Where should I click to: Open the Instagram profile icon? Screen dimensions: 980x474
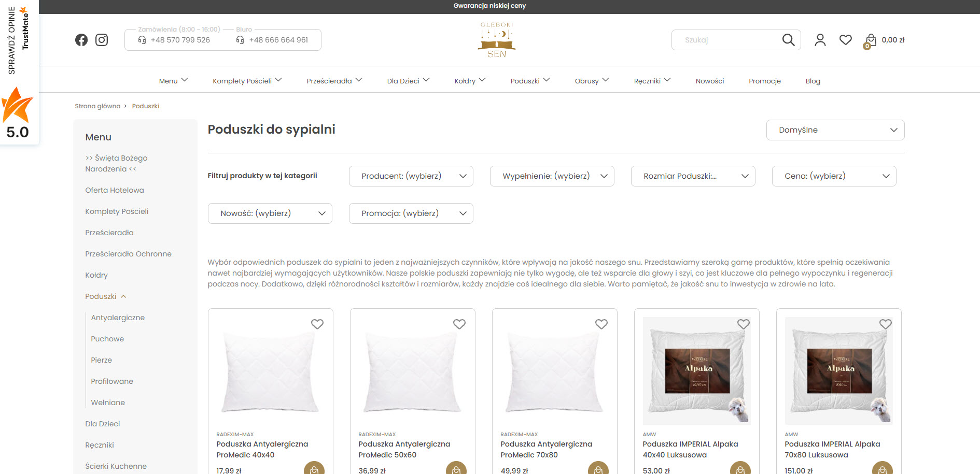[102, 40]
